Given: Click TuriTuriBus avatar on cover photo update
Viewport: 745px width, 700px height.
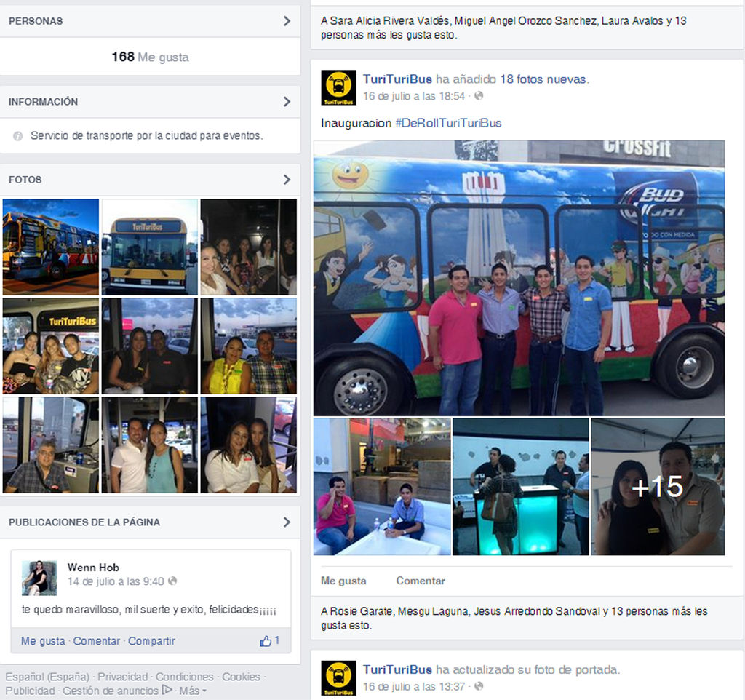Looking at the screenshot, I should click(338, 677).
